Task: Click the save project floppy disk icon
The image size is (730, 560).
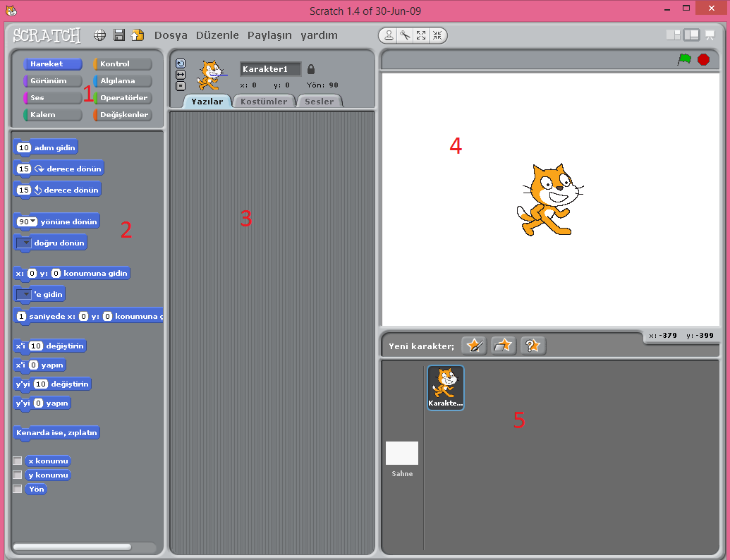Action: [x=119, y=35]
